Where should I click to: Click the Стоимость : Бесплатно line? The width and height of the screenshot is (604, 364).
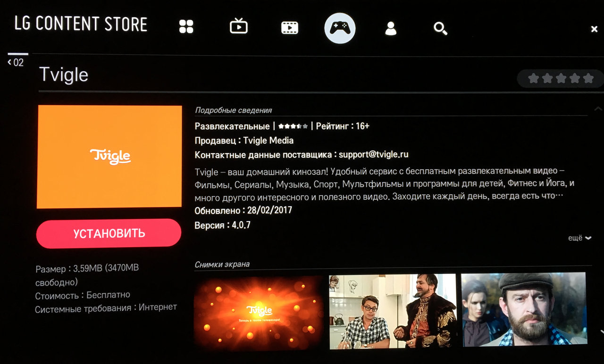[x=83, y=295]
